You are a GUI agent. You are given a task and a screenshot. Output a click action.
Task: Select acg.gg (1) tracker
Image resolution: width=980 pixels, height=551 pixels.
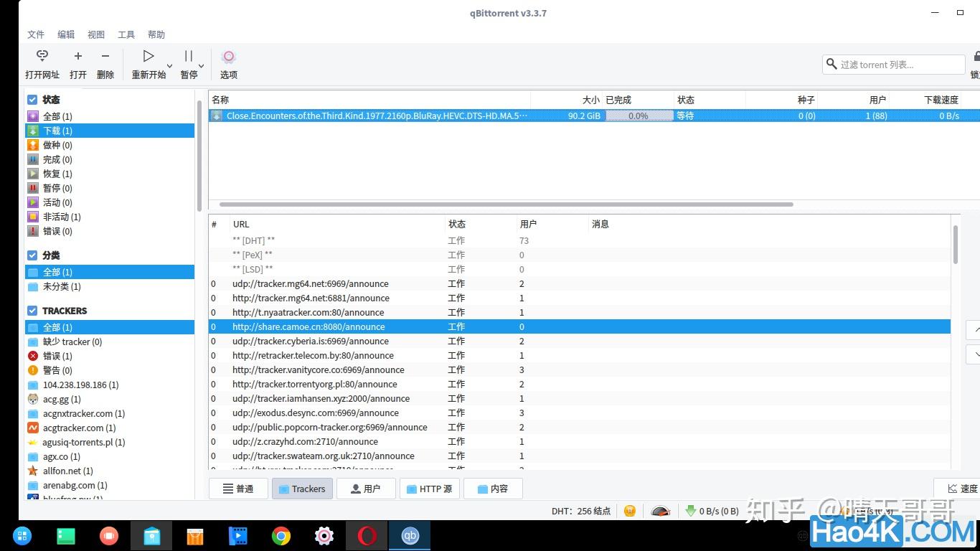click(110, 399)
